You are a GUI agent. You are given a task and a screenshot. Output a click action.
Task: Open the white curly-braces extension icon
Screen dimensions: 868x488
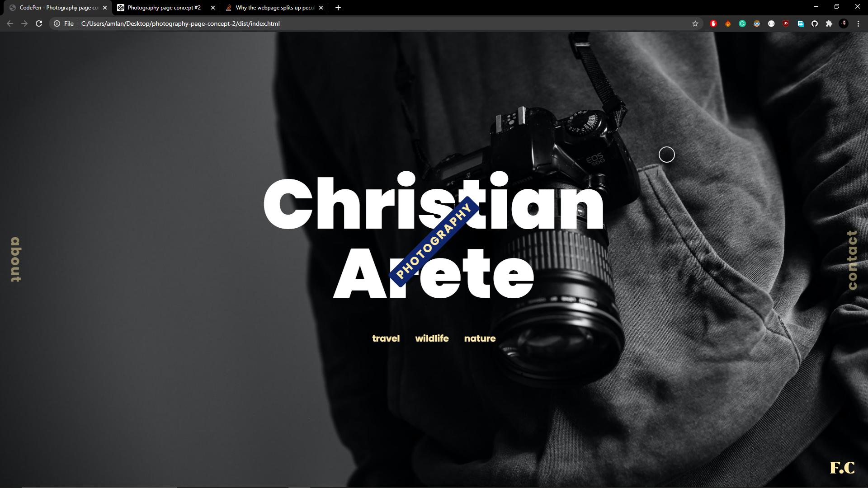(771, 23)
